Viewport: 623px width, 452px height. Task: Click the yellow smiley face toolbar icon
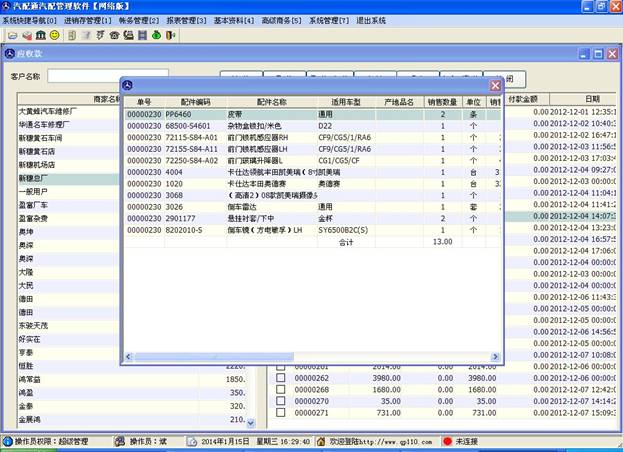pyautogui.click(x=53, y=35)
